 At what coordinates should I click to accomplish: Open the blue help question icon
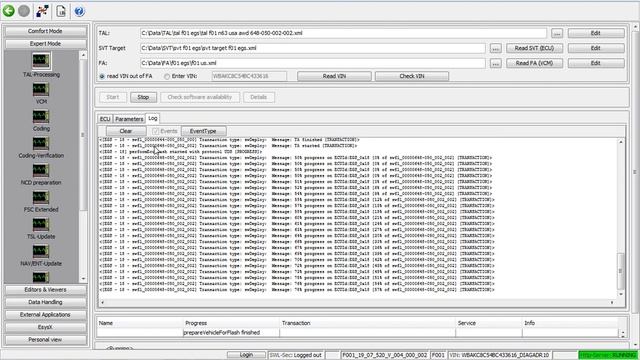point(80,11)
